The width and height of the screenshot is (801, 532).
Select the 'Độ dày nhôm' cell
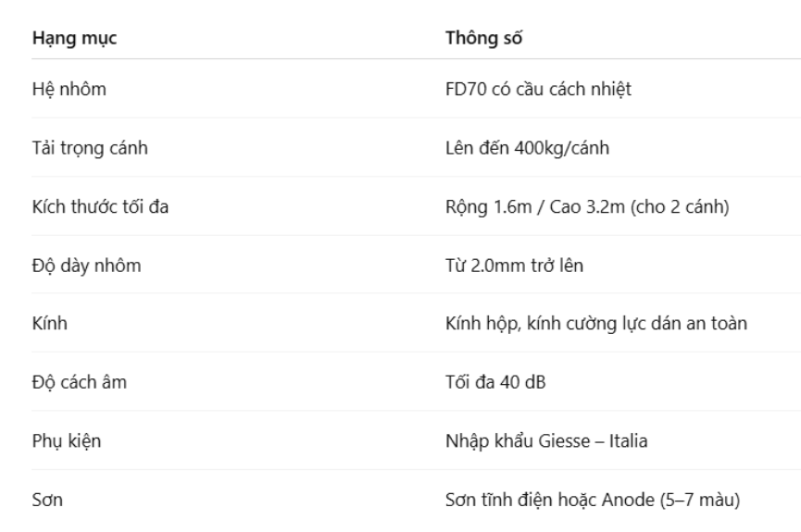coord(86,266)
